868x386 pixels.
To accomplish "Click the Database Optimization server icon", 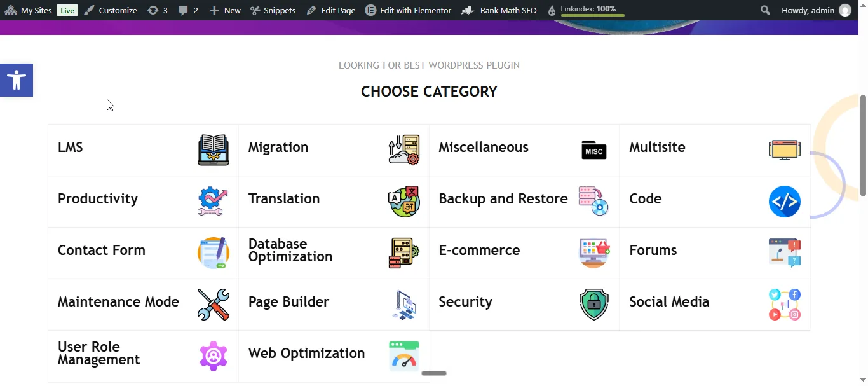I will click(403, 253).
